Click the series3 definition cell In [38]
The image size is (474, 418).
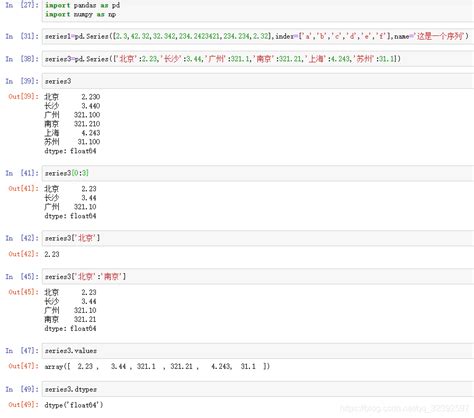[x=258, y=59]
